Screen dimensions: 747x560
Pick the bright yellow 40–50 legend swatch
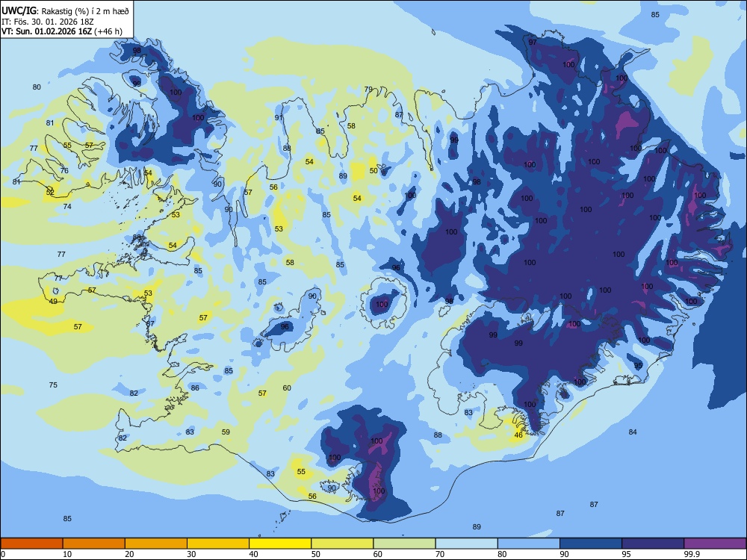click(280, 544)
